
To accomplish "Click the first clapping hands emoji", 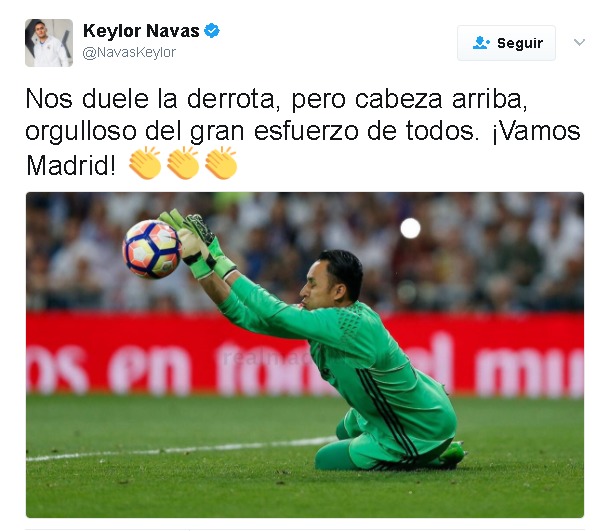I will (145, 163).
